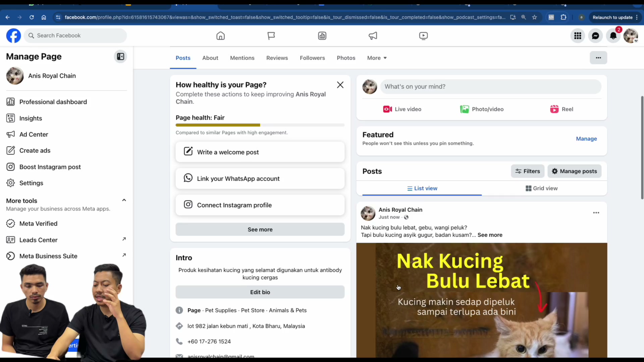Open the Facebook menu grid icon
This screenshot has width=644, height=362.
(578, 36)
